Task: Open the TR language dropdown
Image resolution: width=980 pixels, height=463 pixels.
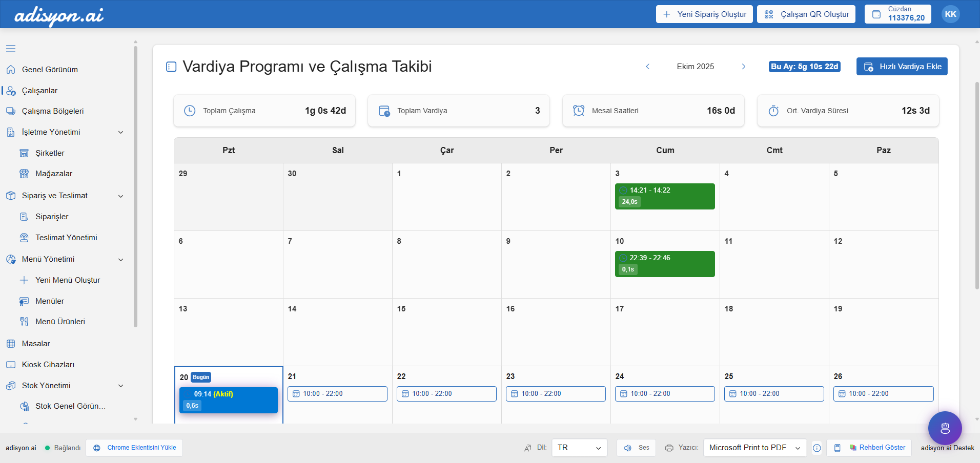Action: pyautogui.click(x=579, y=448)
